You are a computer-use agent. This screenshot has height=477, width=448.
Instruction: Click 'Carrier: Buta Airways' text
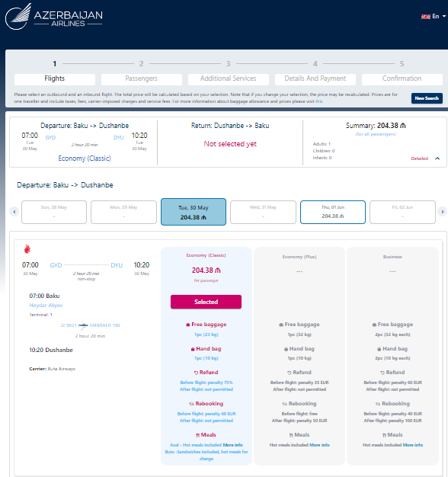[52, 369]
